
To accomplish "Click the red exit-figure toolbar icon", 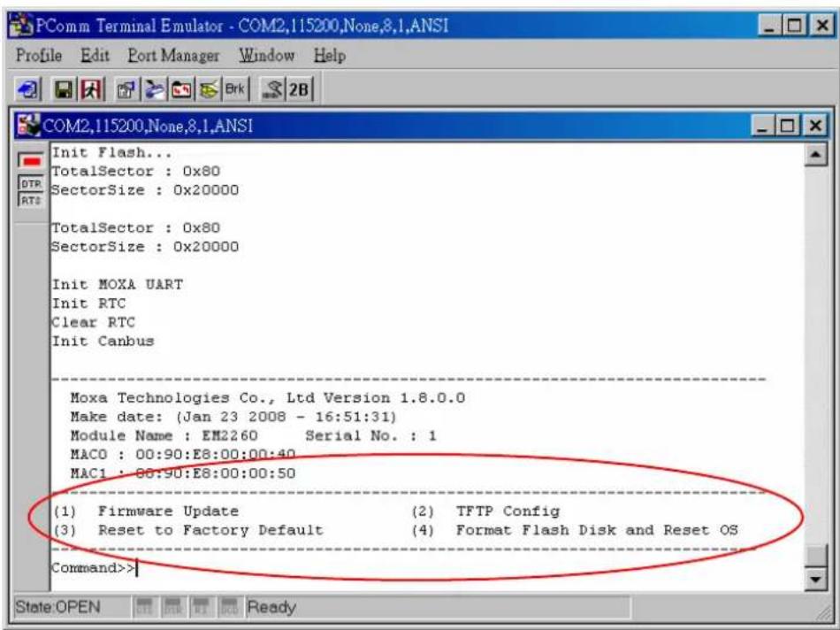I will click(91, 89).
